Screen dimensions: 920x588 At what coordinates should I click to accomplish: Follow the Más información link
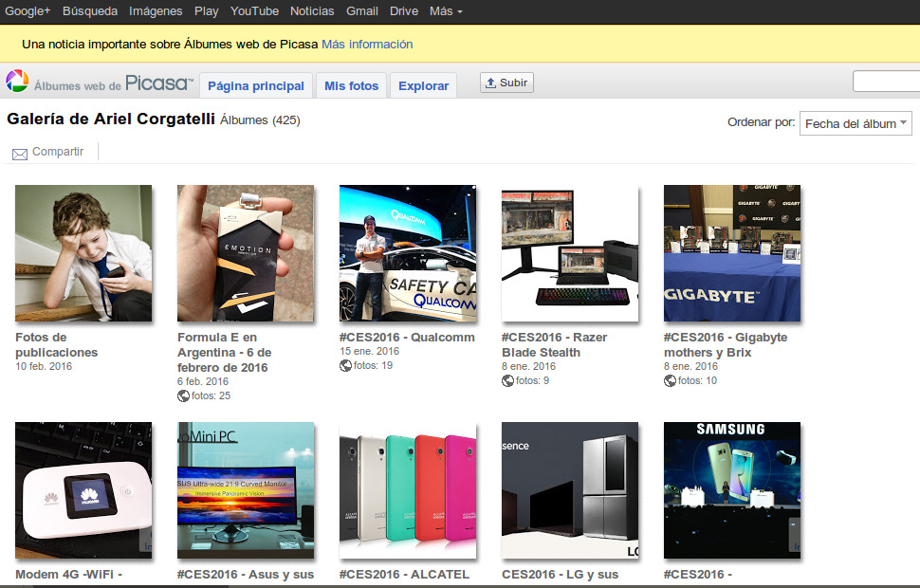[367, 45]
